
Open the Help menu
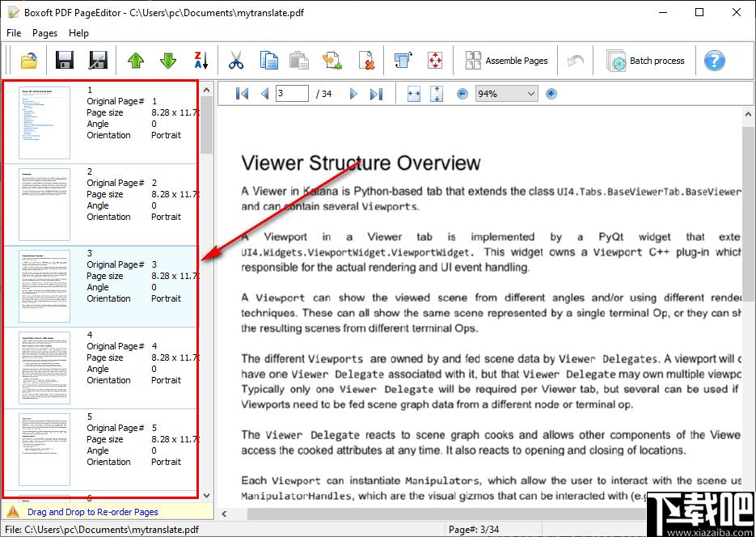coord(78,33)
